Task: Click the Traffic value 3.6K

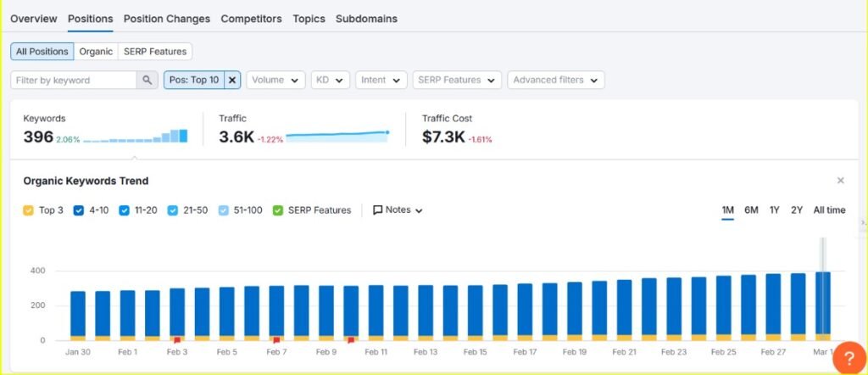Action: pyautogui.click(x=236, y=137)
